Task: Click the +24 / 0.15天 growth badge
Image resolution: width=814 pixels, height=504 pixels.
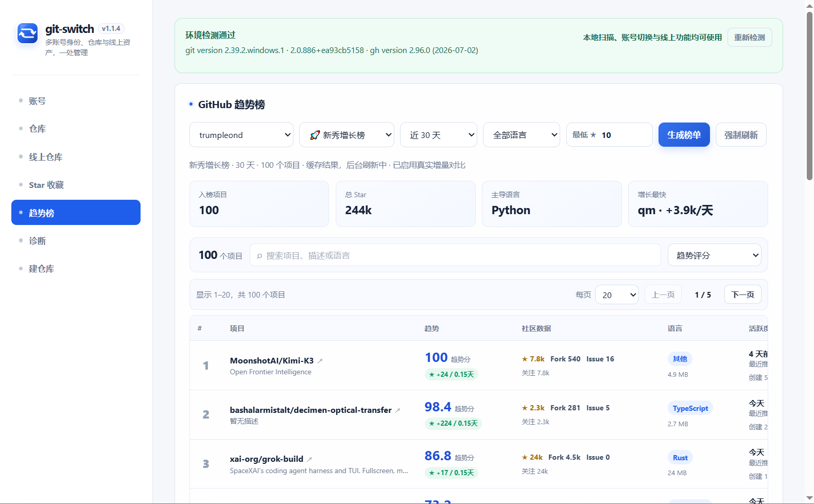Action: pyautogui.click(x=451, y=374)
